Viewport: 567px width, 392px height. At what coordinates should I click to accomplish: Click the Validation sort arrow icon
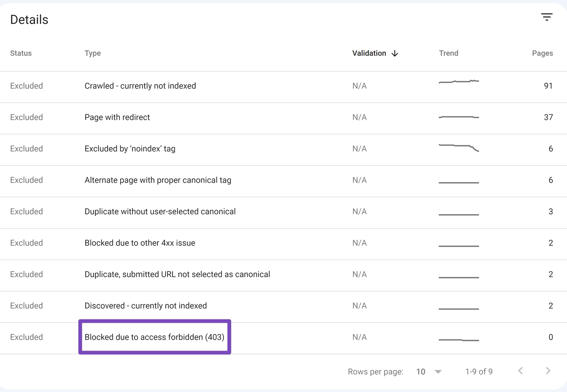pyautogui.click(x=395, y=53)
